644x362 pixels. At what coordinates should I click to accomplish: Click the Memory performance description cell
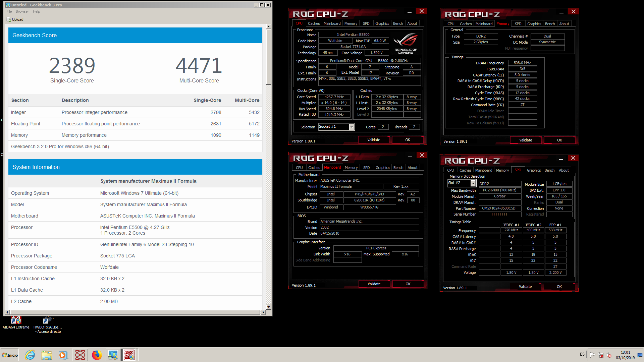coord(84,135)
